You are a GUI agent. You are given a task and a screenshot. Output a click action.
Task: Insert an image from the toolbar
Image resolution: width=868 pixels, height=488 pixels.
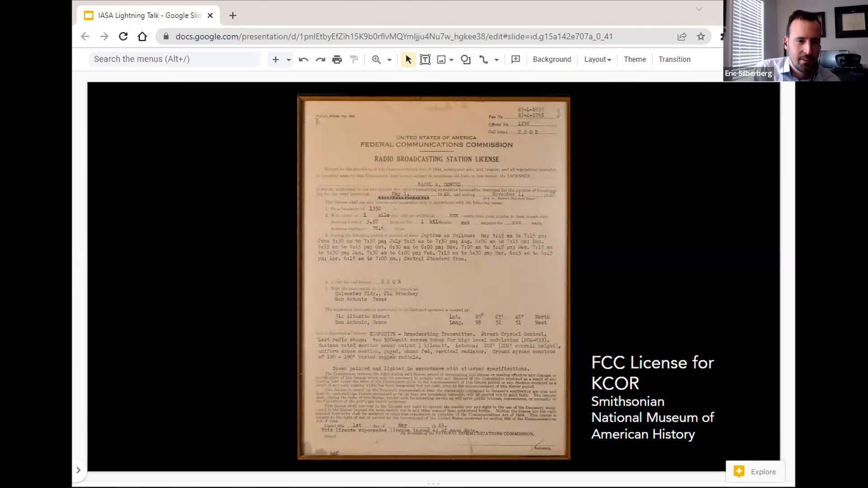441,59
